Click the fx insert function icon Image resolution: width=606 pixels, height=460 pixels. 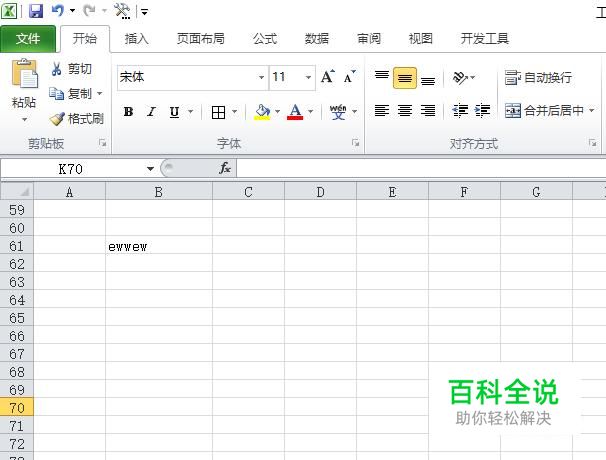(x=225, y=168)
